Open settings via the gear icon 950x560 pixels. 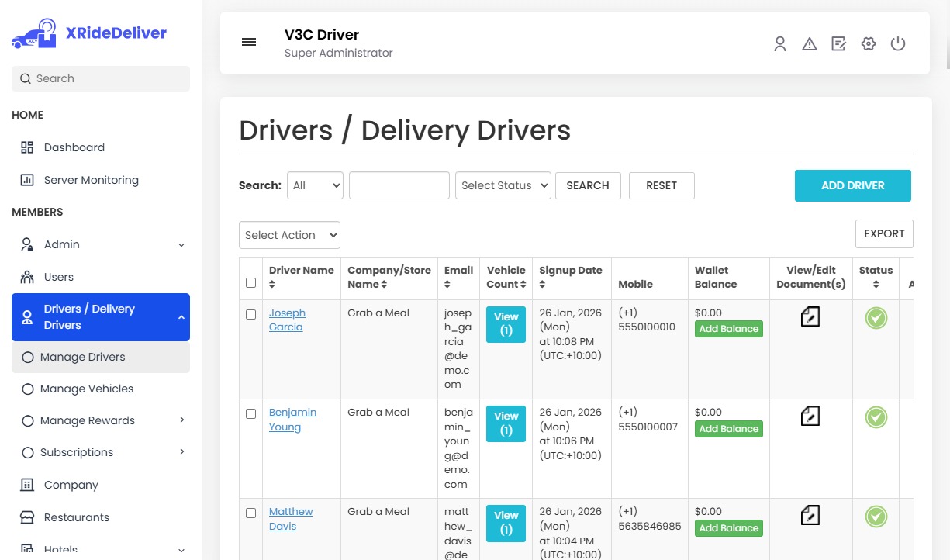(868, 44)
